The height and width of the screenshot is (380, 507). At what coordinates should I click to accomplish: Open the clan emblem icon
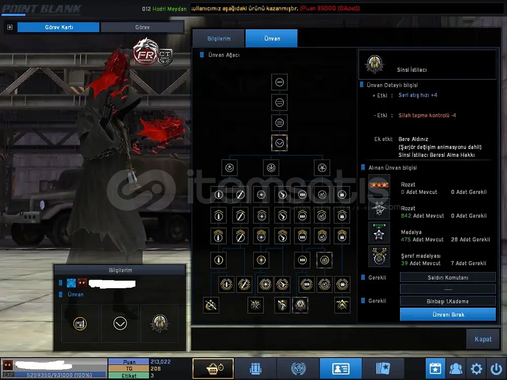point(298,368)
